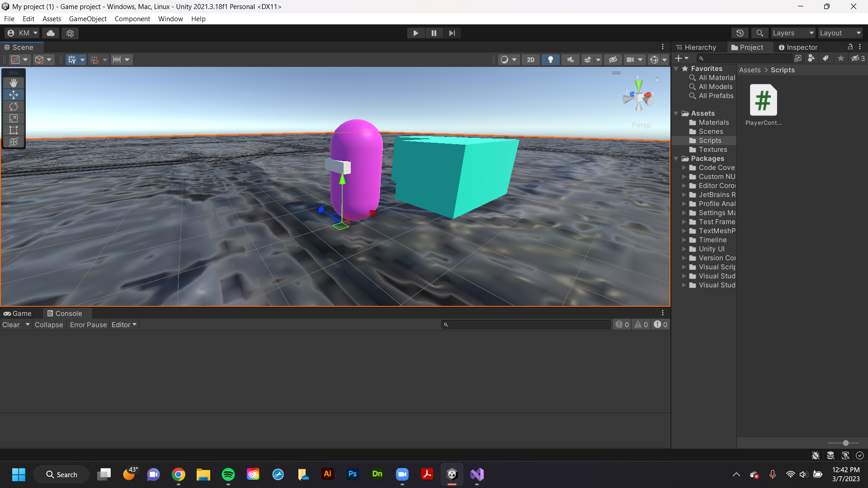Click the Console Clear button
The width and height of the screenshot is (868, 488).
click(11, 324)
